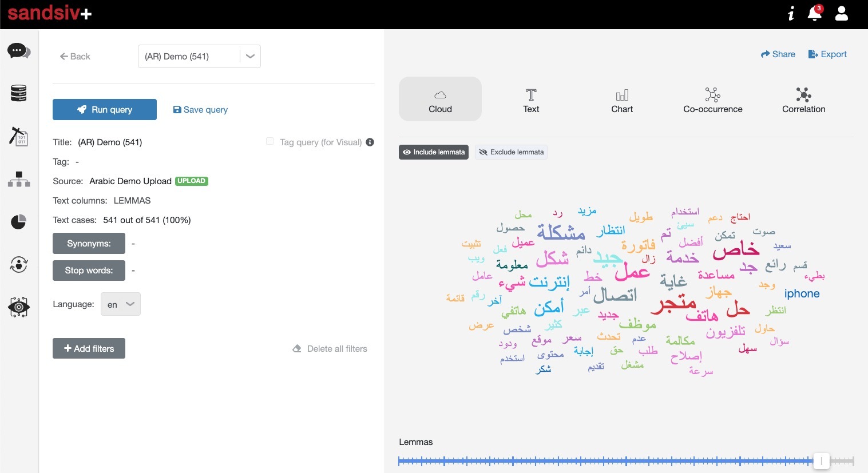This screenshot has height=473, width=868.
Task: Click the database stack sidebar icon
Action: pos(18,93)
